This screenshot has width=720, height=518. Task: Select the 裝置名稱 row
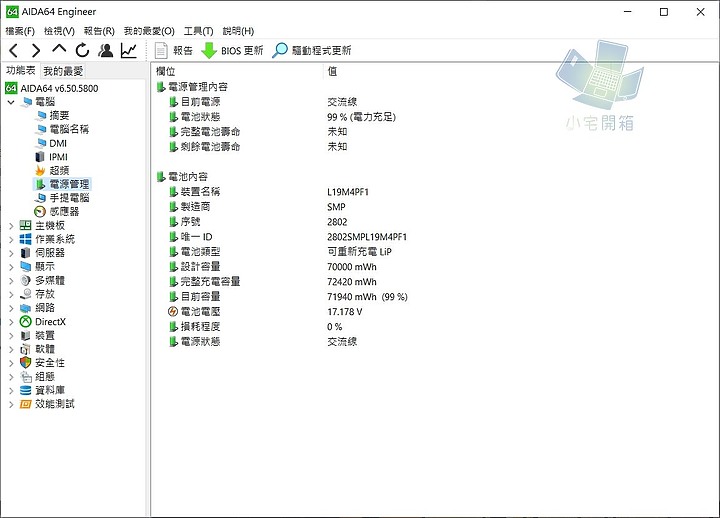200,191
